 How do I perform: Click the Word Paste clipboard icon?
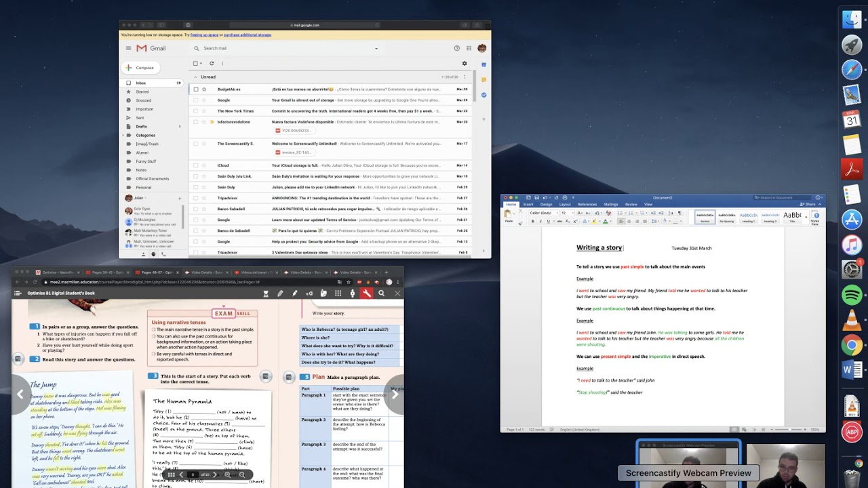click(x=509, y=214)
